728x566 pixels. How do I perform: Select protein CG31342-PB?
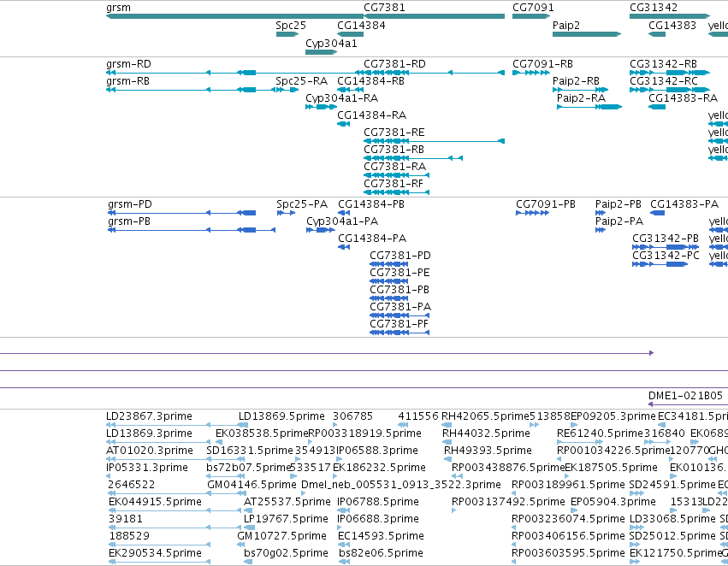pyautogui.click(x=666, y=239)
